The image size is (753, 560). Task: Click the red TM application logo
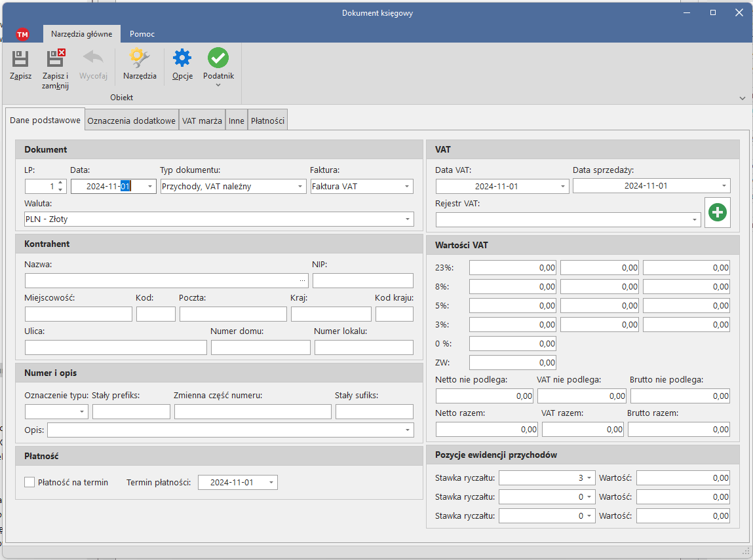point(23,34)
